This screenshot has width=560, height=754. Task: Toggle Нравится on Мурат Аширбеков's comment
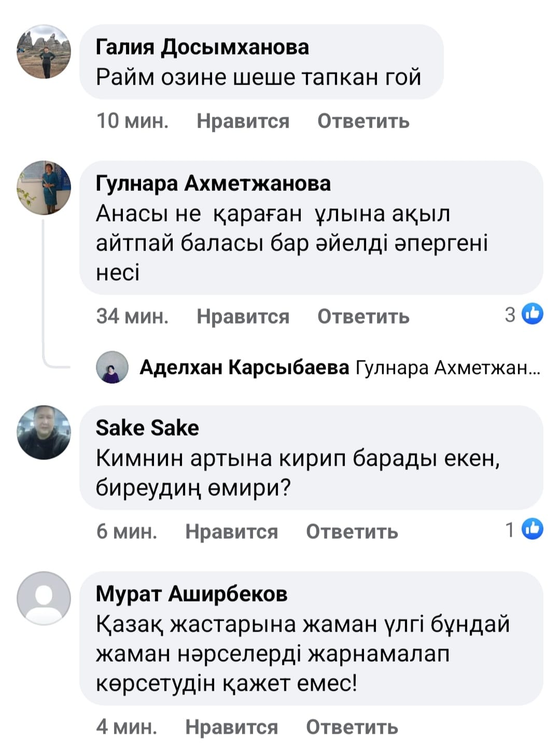click(231, 727)
